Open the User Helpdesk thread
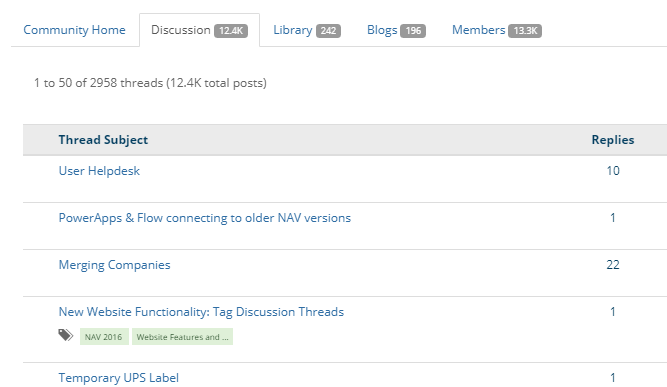This screenshot has height=387, width=667. (99, 171)
